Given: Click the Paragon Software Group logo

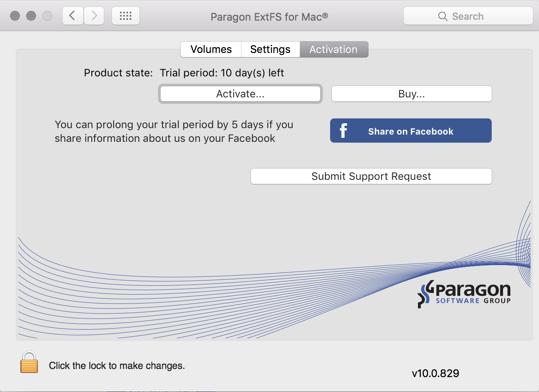Looking at the screenshot, I should 465,294.
